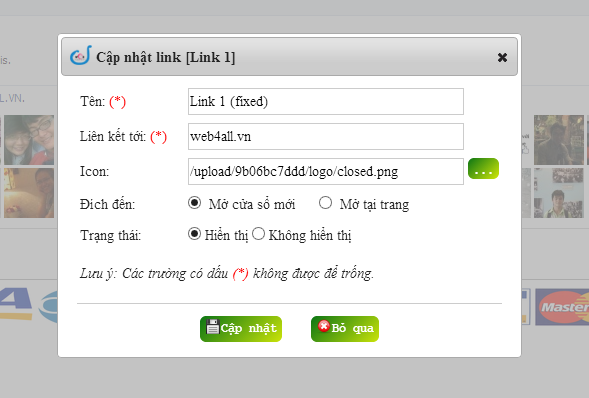Click the top-right background photo thumbnail

click(559, 140)
